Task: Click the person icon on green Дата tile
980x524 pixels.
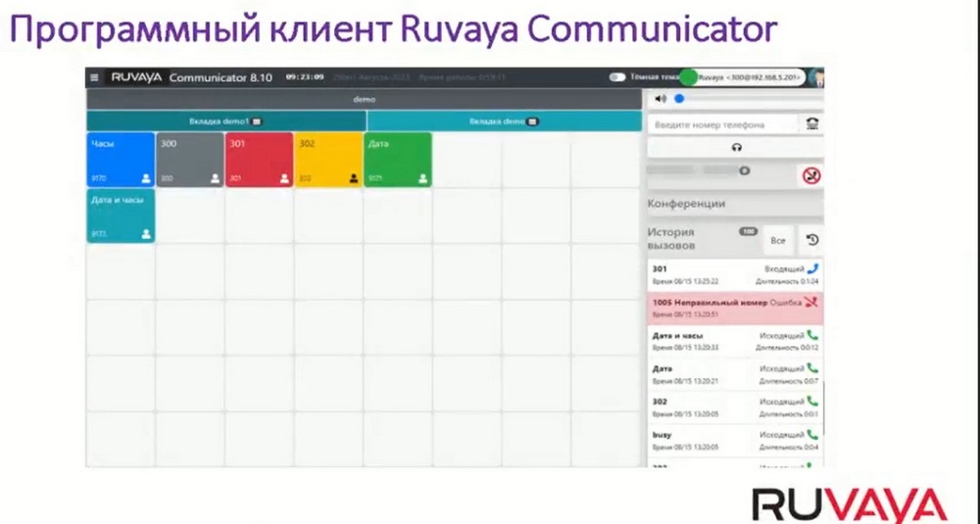Action: tap(422, 178)
